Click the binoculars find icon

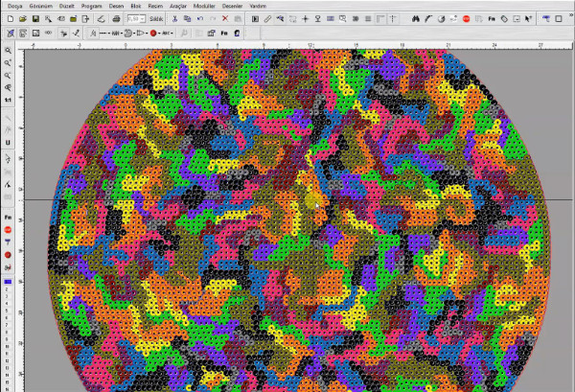pyautogui.click(x=416, y=19)
